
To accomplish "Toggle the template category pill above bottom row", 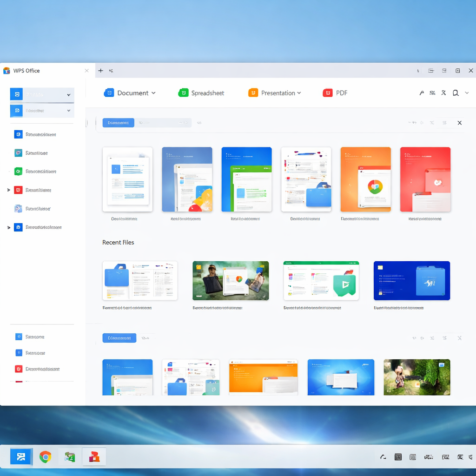I will (119, 338).
